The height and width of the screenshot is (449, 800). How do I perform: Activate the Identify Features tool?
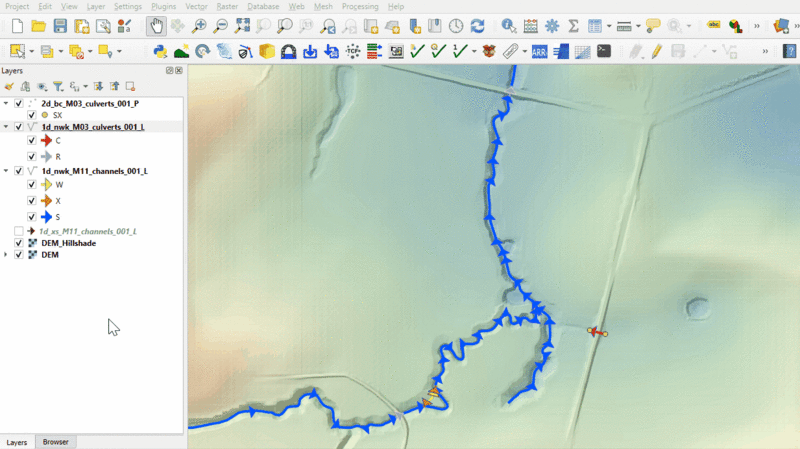click(509, 26)
